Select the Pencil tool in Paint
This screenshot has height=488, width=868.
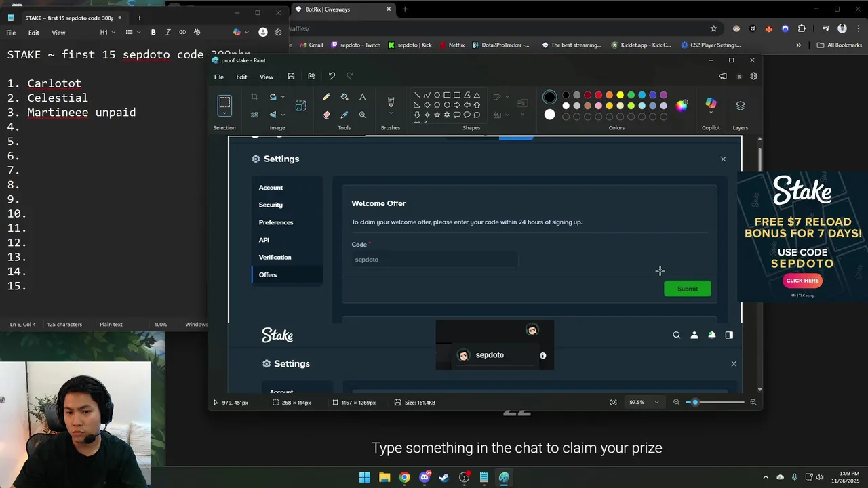[x=326, y=97]
